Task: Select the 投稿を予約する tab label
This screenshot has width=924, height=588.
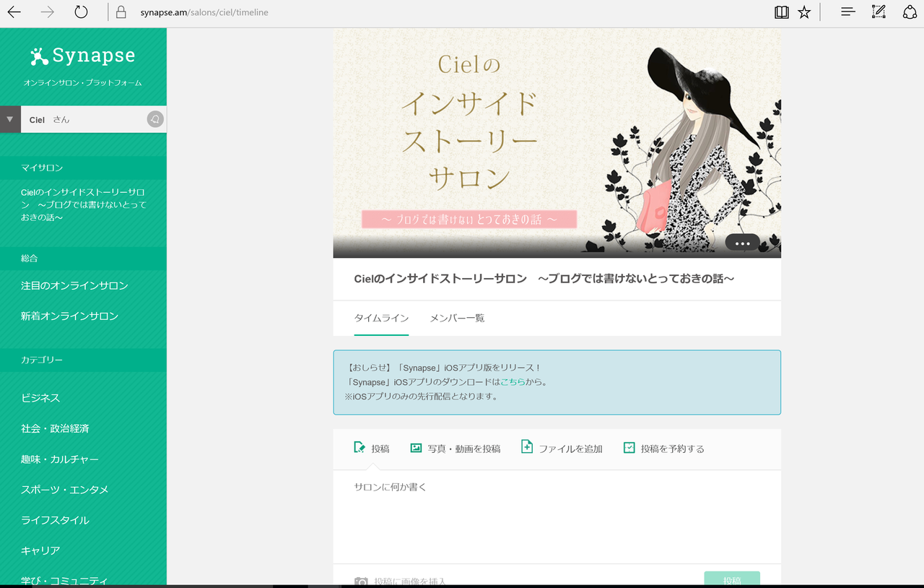Action: point(673,449)
